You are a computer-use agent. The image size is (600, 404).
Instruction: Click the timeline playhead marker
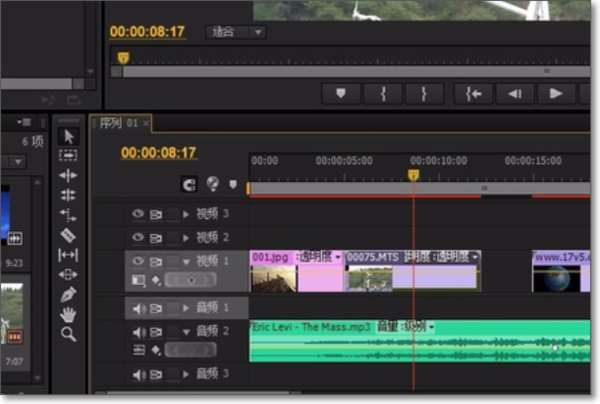(x=413, y=175)
